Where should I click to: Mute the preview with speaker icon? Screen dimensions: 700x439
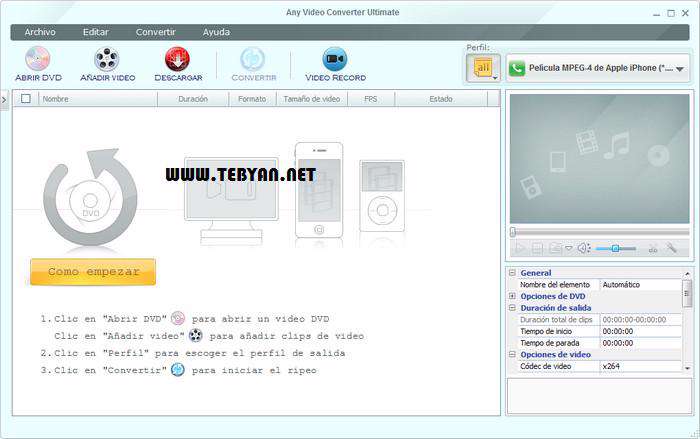583,248
